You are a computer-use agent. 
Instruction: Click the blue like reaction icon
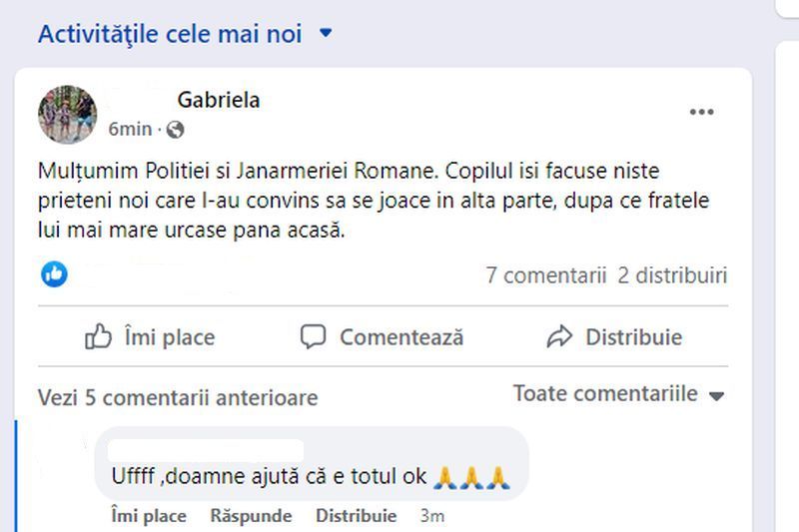(x=54, y=273)
